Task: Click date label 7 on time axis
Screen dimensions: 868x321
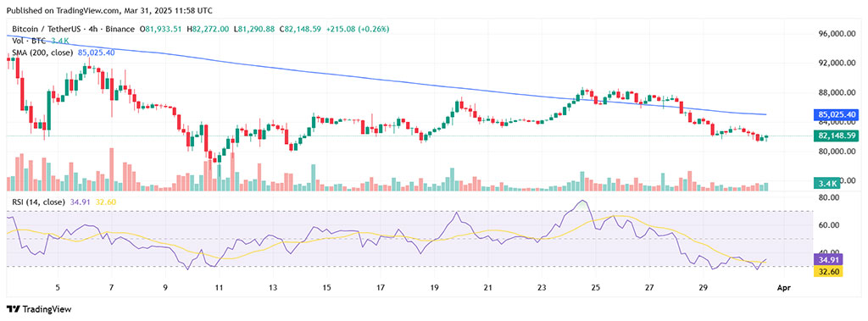Action: [112, 288]
